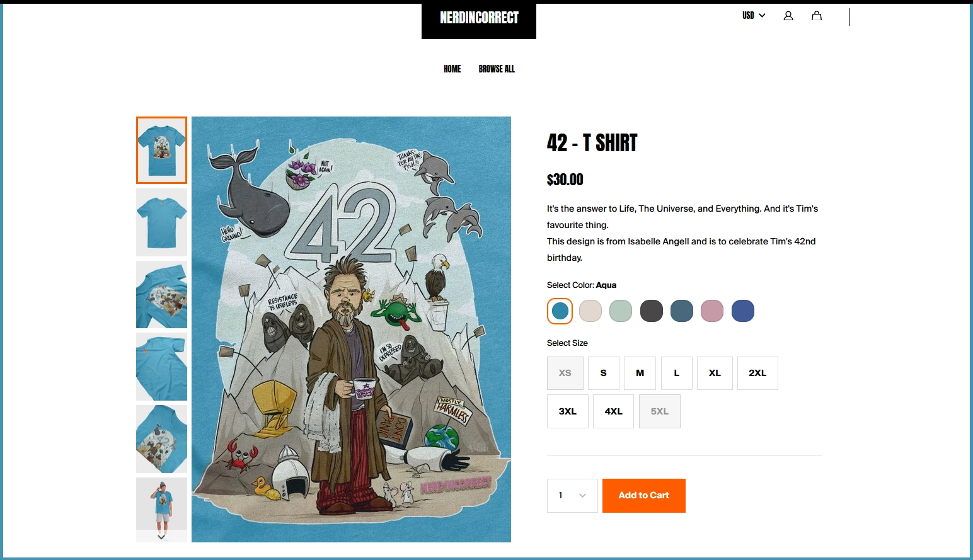Screen dimensions: 973x560
Task: View the back-of-shirt thumbnail
Action: point(161,222)
